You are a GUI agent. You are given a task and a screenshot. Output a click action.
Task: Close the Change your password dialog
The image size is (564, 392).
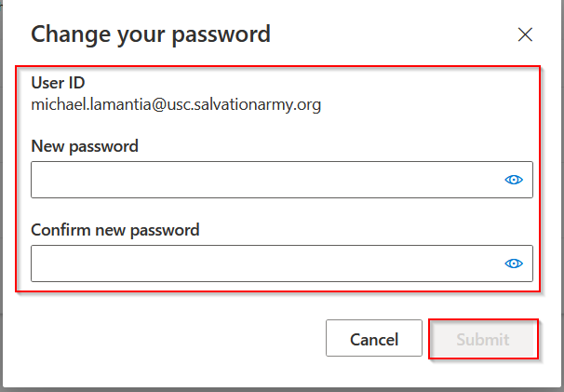pyautogui.click(x=525, y=35)
